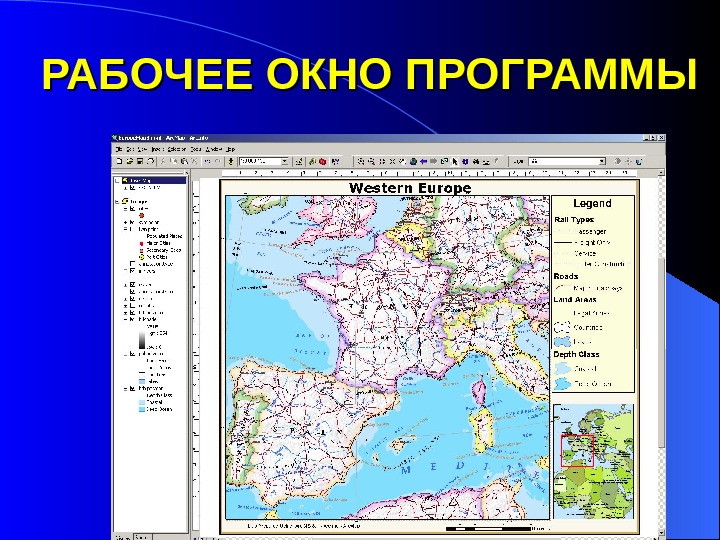Select the Measure ruler tool

(x=486, y=162)
